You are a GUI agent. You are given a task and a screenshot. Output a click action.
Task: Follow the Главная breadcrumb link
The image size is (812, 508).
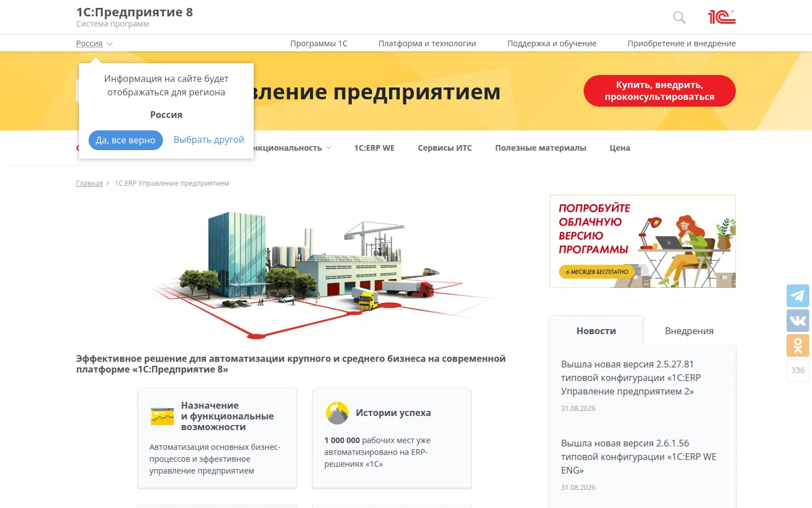pos(90,183)
